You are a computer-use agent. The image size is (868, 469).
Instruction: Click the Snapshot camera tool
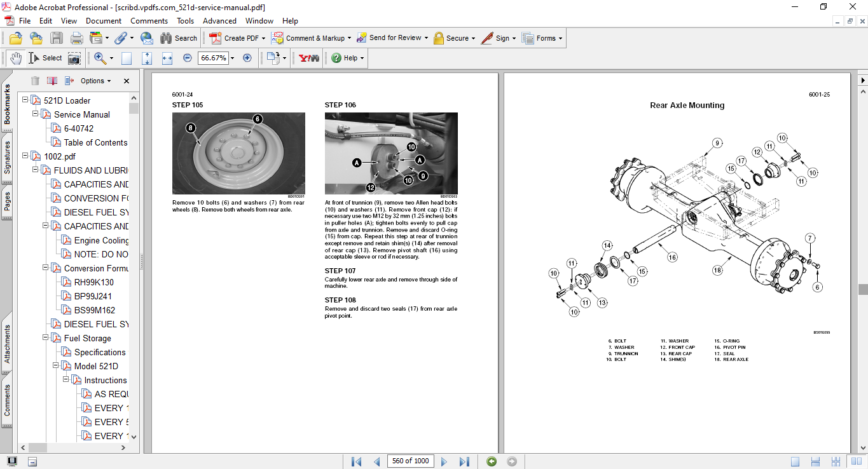click(74, 58)
